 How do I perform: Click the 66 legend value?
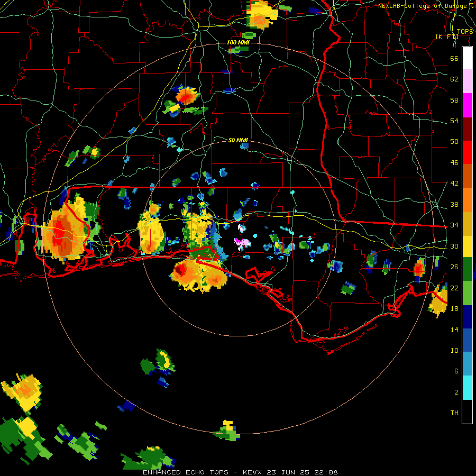(x=454, y=58)
